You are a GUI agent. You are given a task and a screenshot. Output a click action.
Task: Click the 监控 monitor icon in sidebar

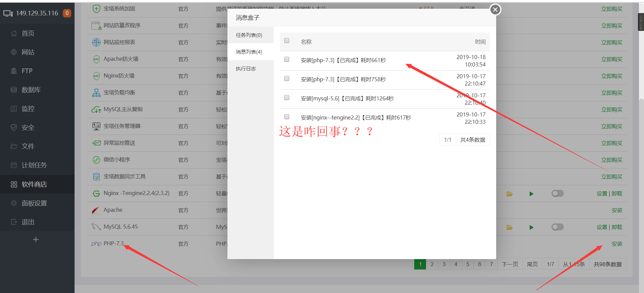pos(14,108)
